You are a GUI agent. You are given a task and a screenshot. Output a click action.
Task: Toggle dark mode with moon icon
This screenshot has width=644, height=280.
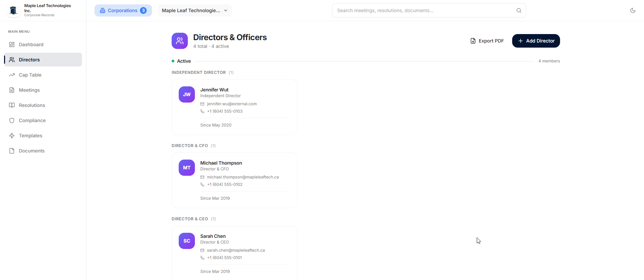(x=633, y=10)
